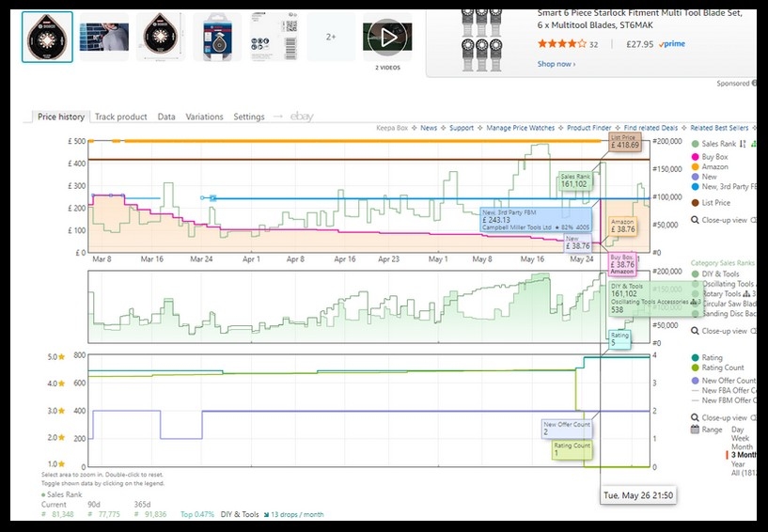Toggle New FBA Offer Count series
This screenshot has width=768, height=532.
pyautogui.click(x=724, y=390)
